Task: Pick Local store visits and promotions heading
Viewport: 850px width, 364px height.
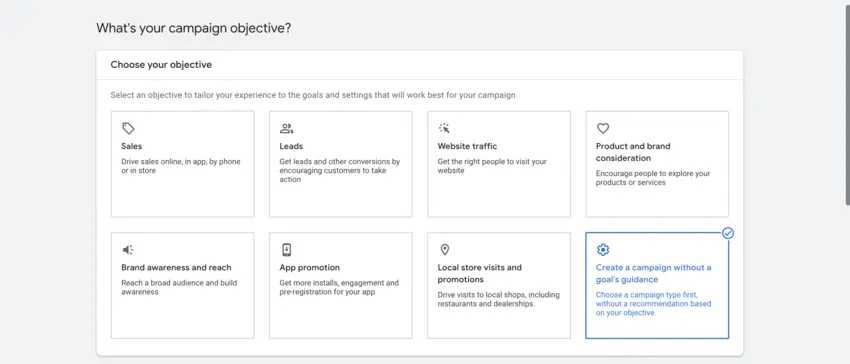Action: coord(480,273)
